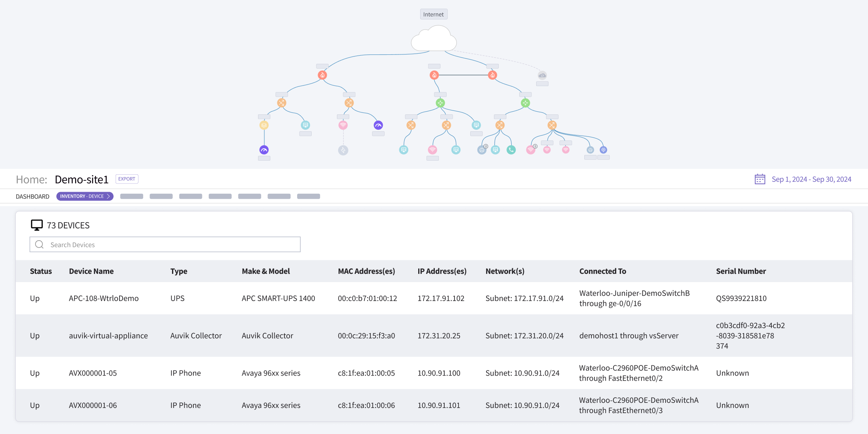Select the orange switch node above the yellow layers node
This screenshot has width=868, height=434.
pyautogui.click(x=281, y=103)
